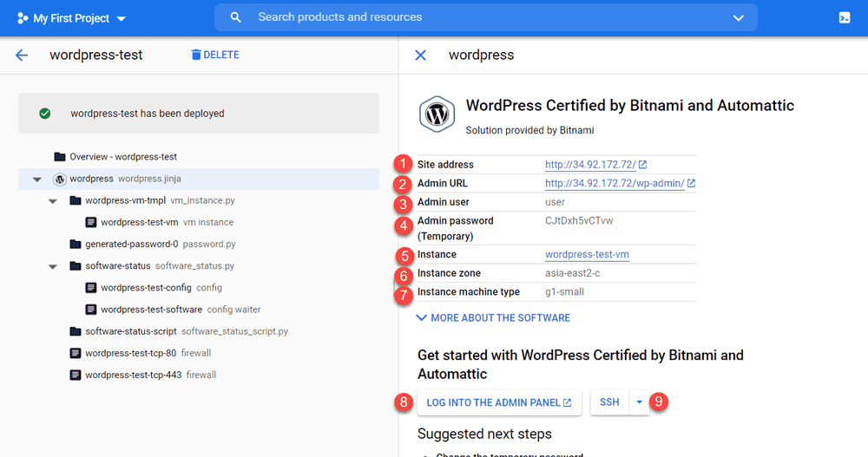The height and width of the screenshot is (457, 868).
Task: Select generated-password-0 password.py row
Action: click(153, 244)
